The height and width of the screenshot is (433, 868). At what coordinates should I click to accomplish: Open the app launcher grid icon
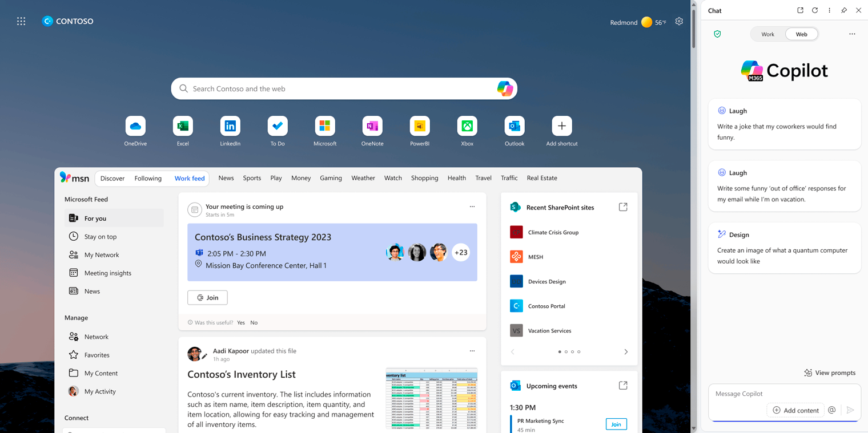pyautogui.click(x=21, y=21)
